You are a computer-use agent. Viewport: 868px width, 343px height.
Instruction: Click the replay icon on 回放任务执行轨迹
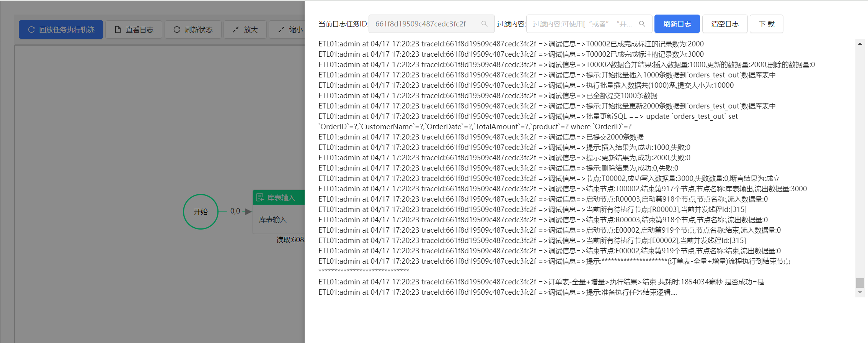tap(31, 30)
